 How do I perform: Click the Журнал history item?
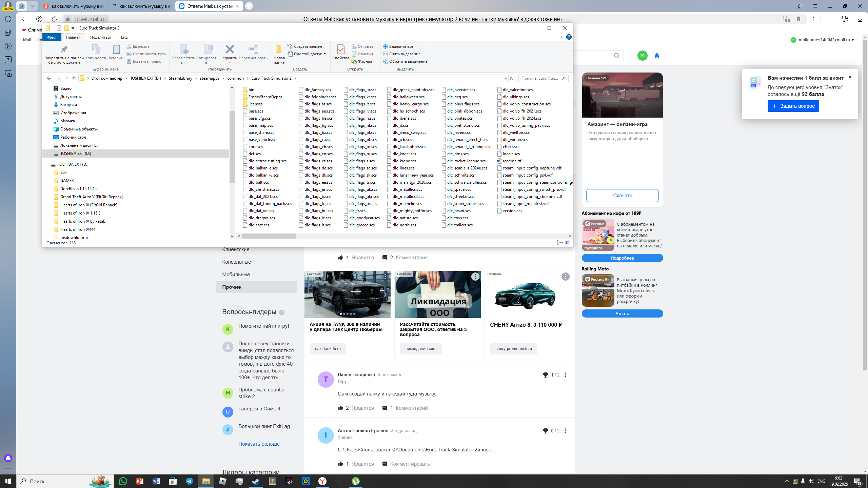362,61
